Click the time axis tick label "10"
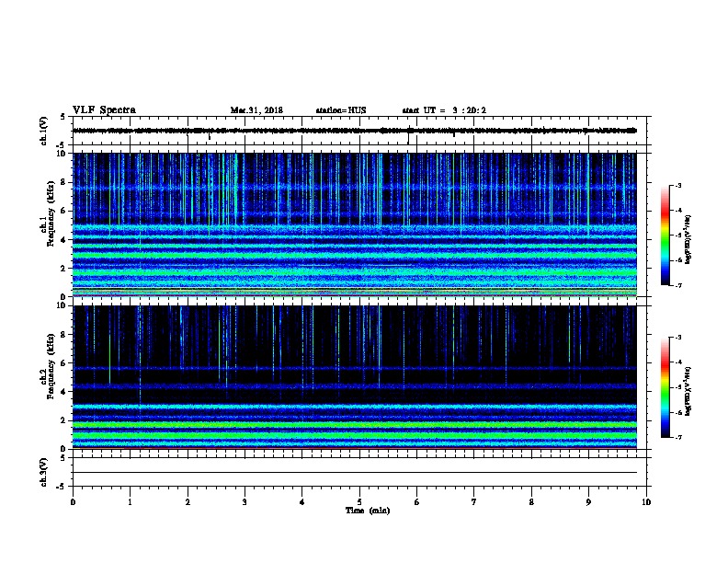Image resolution: width=728 pixels, height=563 pixels. point(646,502)
